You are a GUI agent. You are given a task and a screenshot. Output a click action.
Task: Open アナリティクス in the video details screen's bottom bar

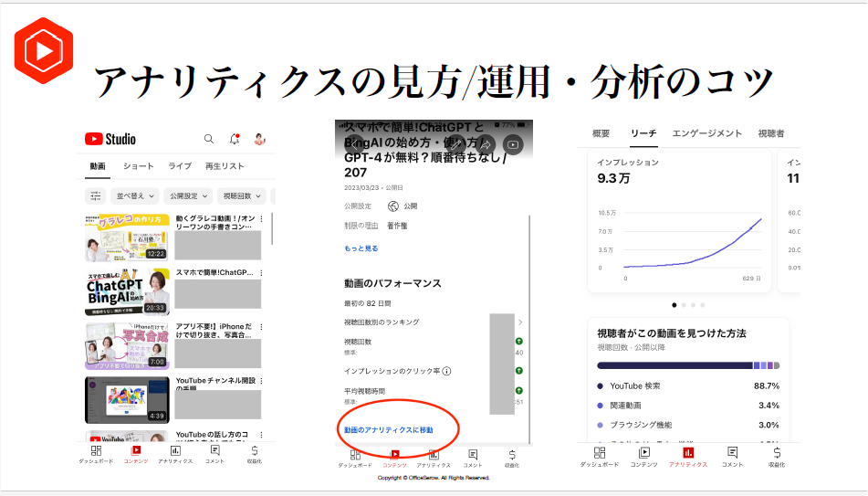point(434,459)
